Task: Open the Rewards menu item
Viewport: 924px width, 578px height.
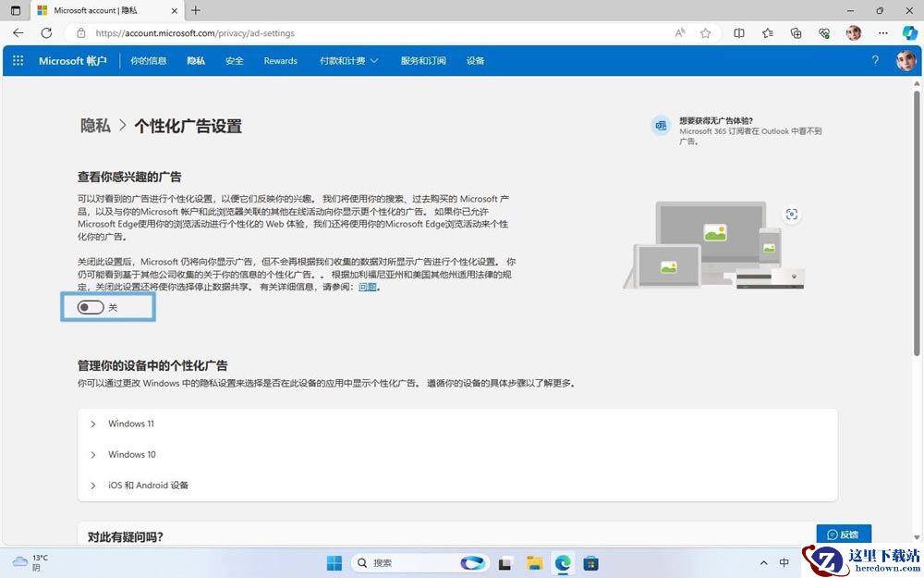Action: pos(281,61)
